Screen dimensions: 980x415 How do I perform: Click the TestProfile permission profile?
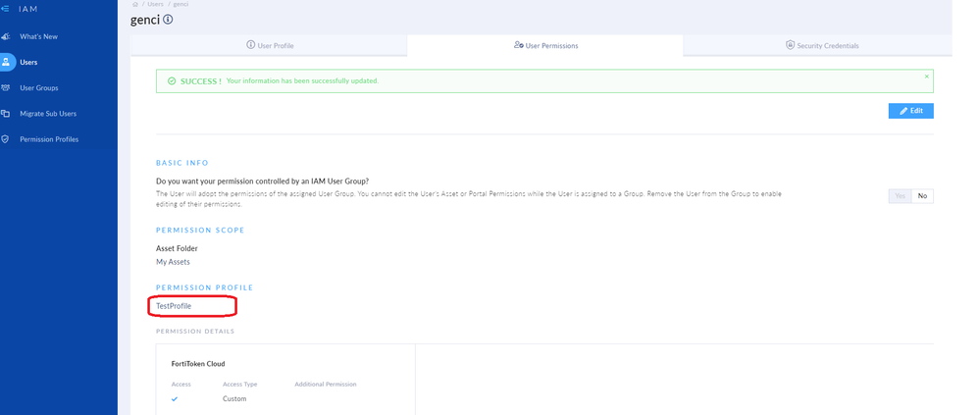[x=174, y=306]
